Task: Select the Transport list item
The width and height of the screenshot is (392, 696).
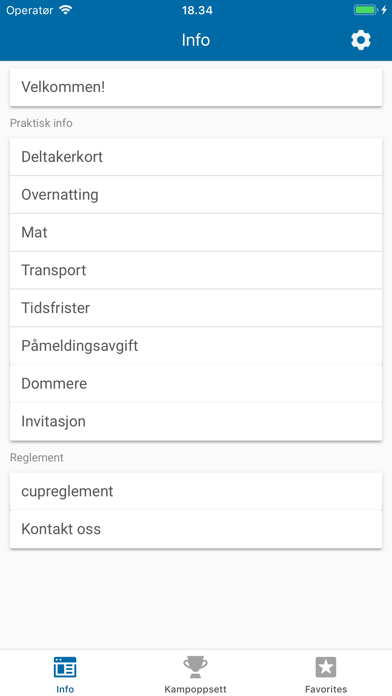Action: (196, 270)
